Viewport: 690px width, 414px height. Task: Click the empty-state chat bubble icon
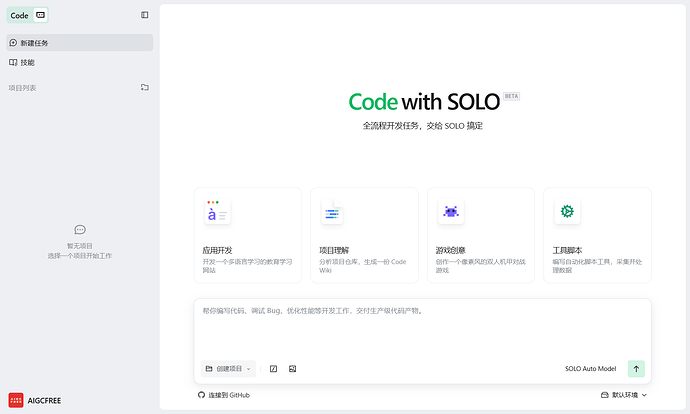(80, 230)
